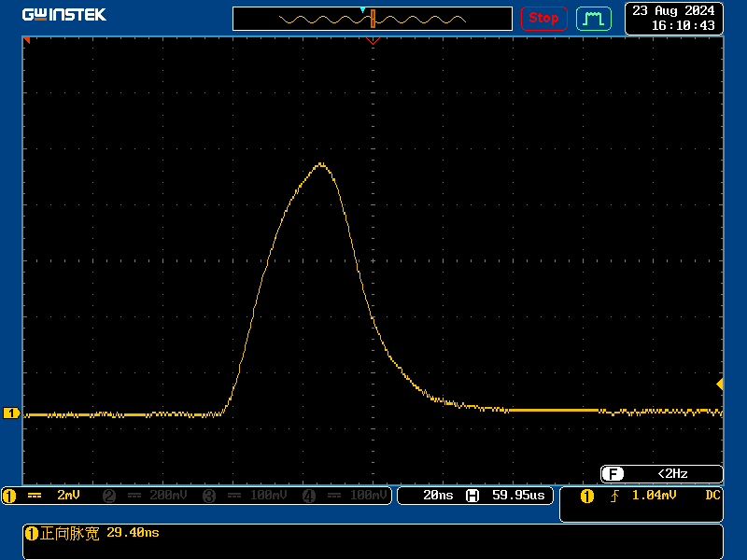Click the 1.04mV trigger level readout
The width and height of the screenshot is (747, 560).
[x=654, y=496]
